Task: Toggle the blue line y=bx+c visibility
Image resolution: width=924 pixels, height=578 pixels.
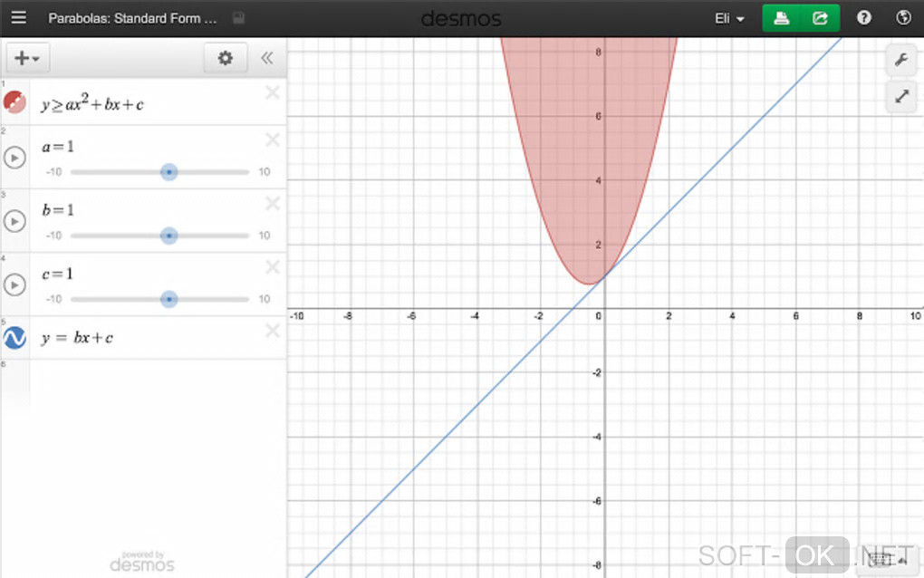Action: (x=14, y=338)
